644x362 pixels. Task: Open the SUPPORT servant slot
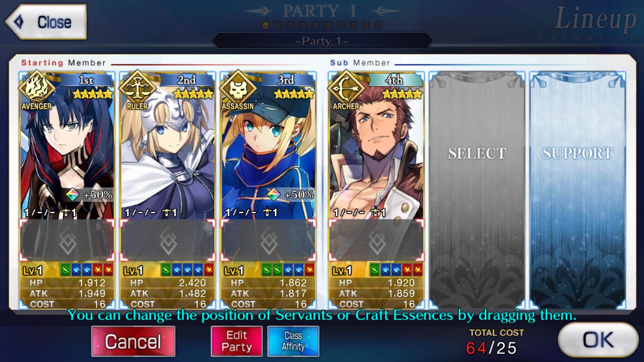pos(578,190)
